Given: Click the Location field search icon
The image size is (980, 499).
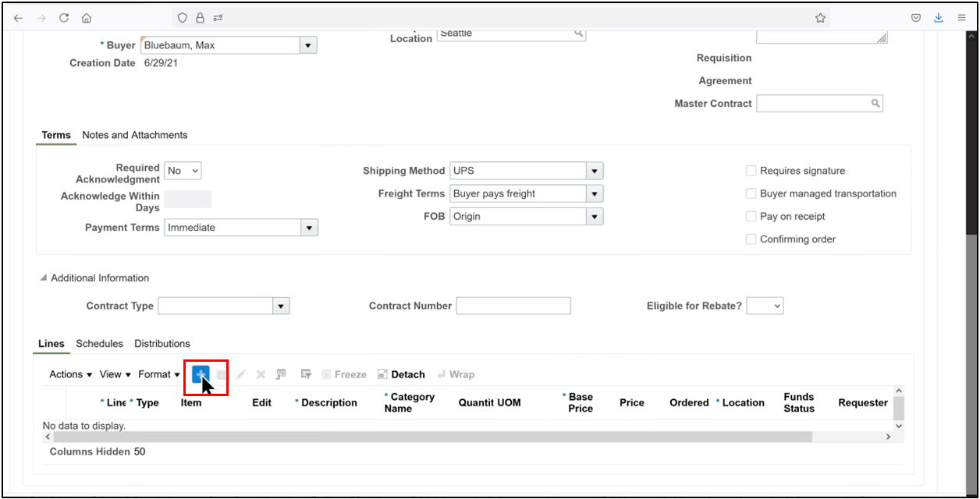Looking at the screenshot, I should click(578, 34).
